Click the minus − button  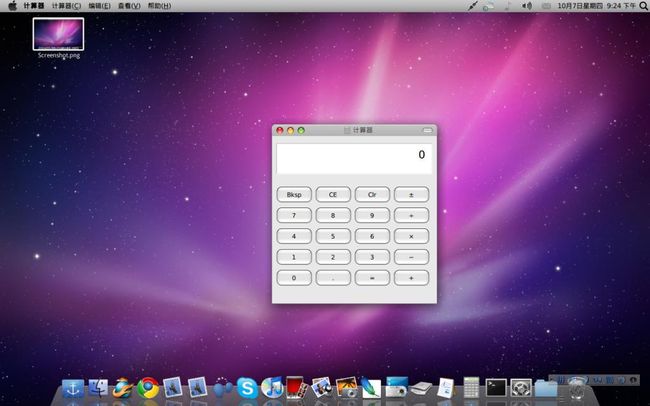411,257
